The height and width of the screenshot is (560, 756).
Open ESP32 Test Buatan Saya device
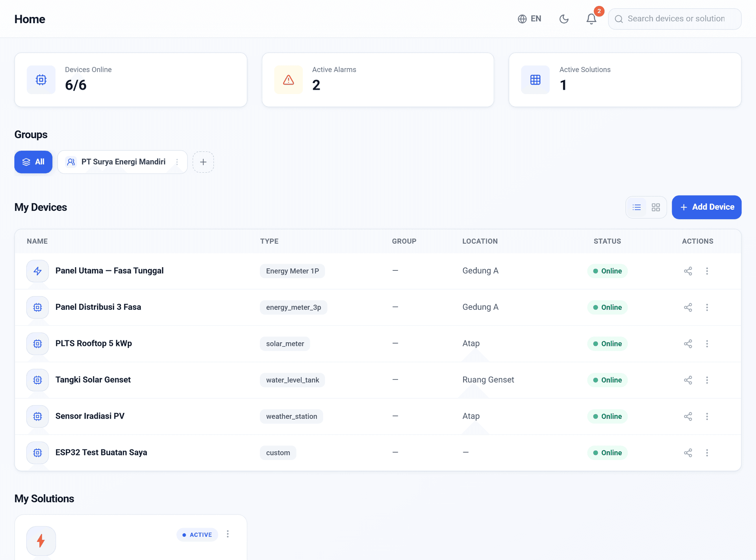click(x=101, y=452)
